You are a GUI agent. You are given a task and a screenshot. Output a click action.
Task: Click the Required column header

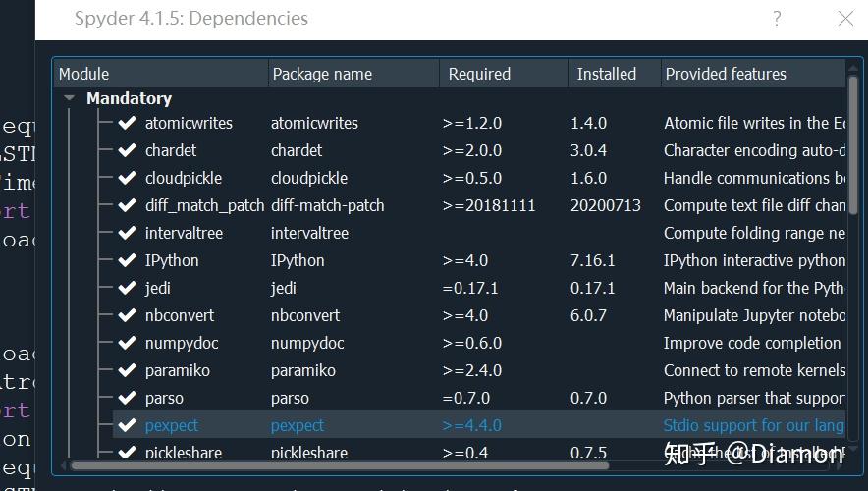[504, 74]
